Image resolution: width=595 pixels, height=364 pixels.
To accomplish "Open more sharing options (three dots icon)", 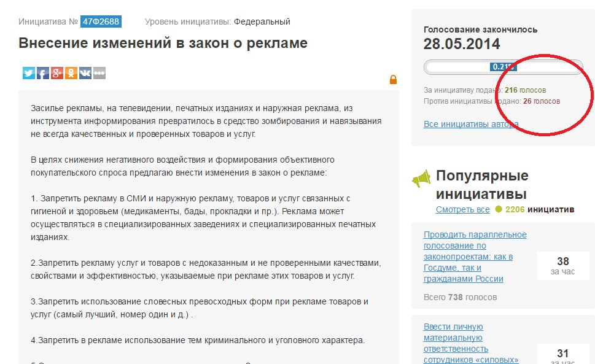I will (x=99, y=73).
